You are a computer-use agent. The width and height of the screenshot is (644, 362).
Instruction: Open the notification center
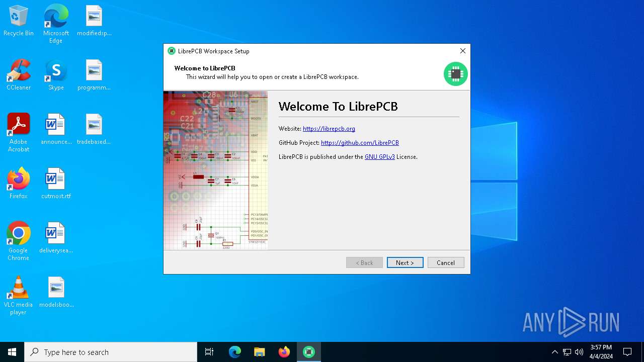coord(627,352)
